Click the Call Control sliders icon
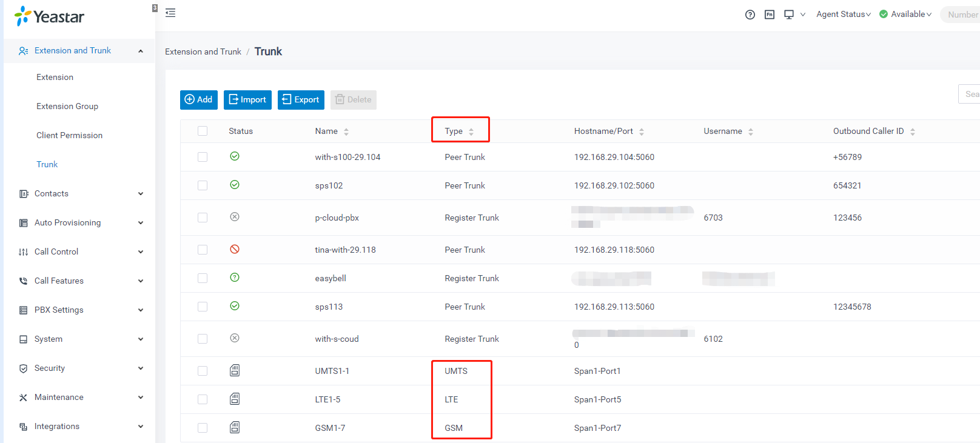 [24, 252]
